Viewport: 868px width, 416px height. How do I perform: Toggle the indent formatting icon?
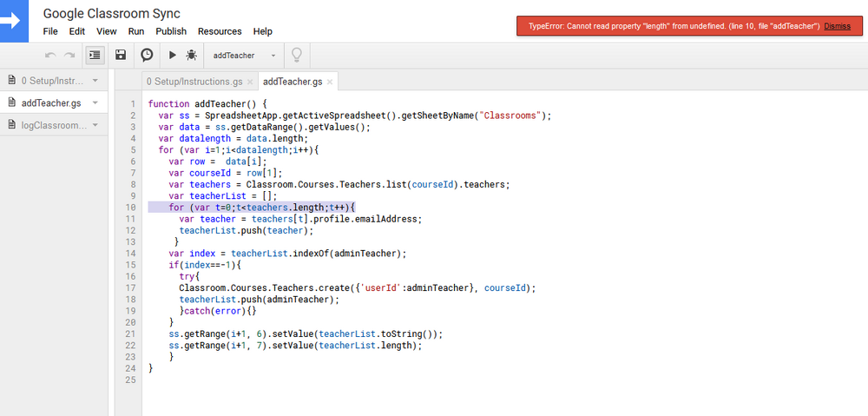95,55
